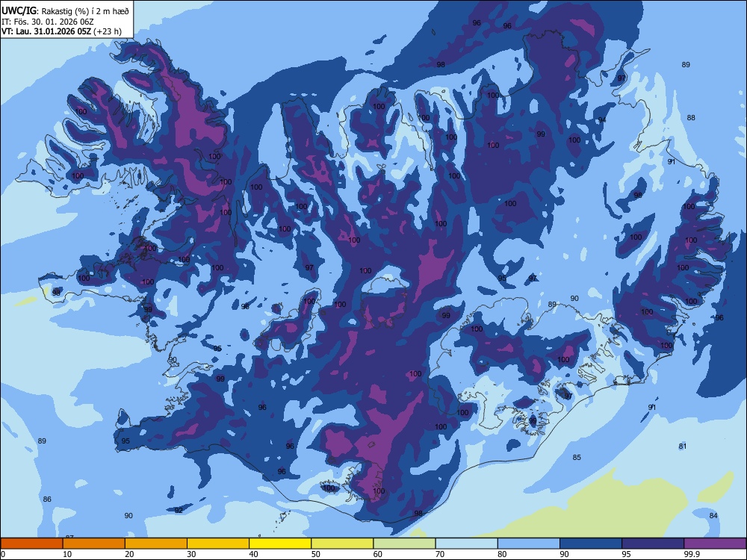The width and height of the screenshot is (747, 560).
Task: Select the purple above-99.9 legend swatch
Action: pyautogui.click(x=715, y=544)
